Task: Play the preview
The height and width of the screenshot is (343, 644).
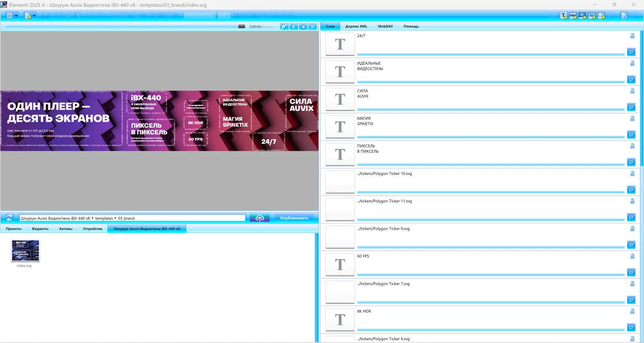Action: point(294,26)
